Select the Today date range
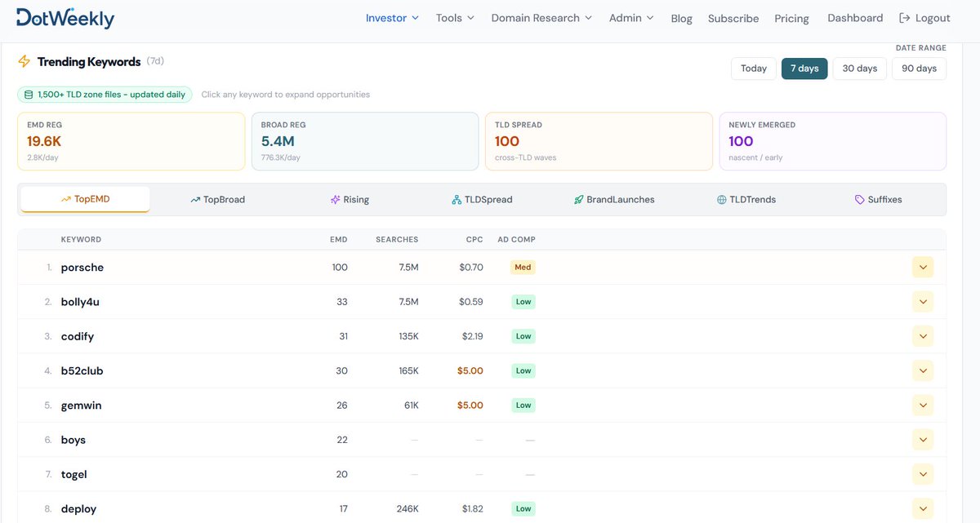The height and width of the screenshot is (523, 980). pos(754,69)
